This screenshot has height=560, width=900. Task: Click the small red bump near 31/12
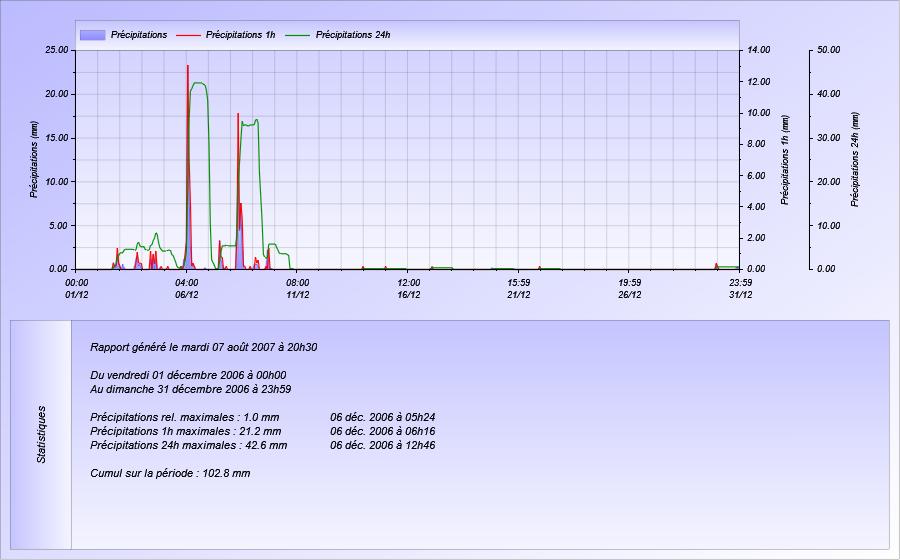coord(716,266)
